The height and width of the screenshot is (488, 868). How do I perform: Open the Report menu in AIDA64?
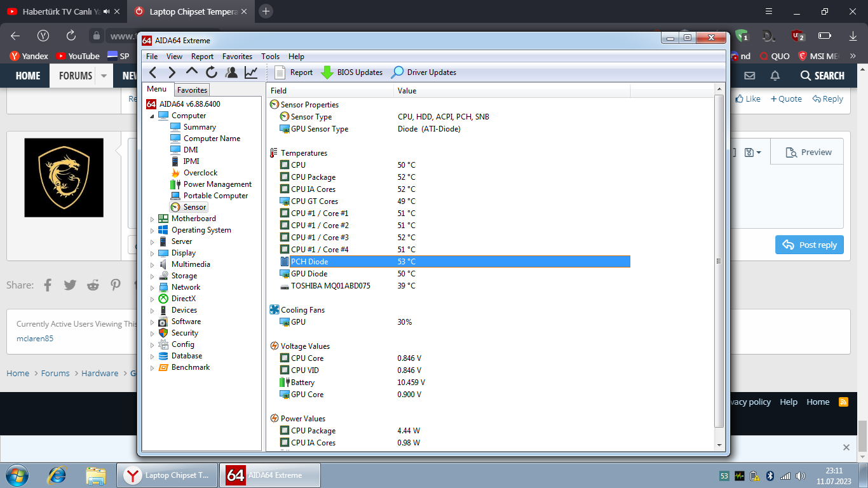click(x=202, y=57)
